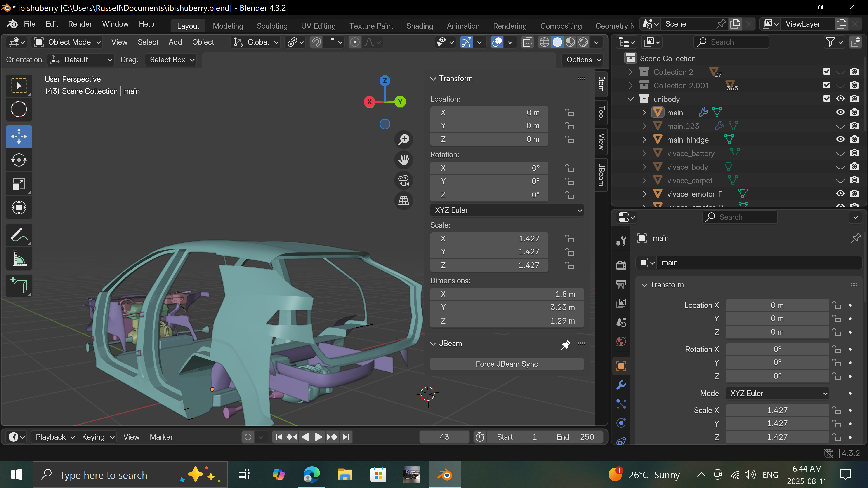Toggle viewport gizmos display
Viewport: 868px width, 488px height.
click(466, 42)
